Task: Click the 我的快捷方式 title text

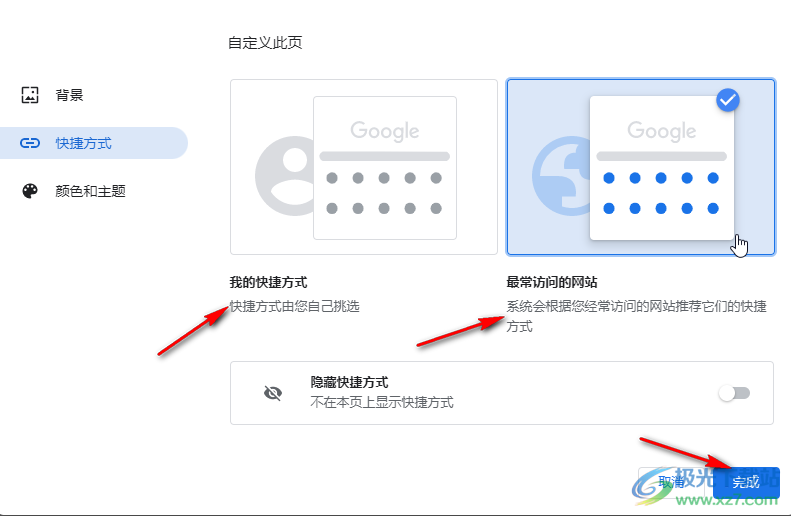Action: 268,282
